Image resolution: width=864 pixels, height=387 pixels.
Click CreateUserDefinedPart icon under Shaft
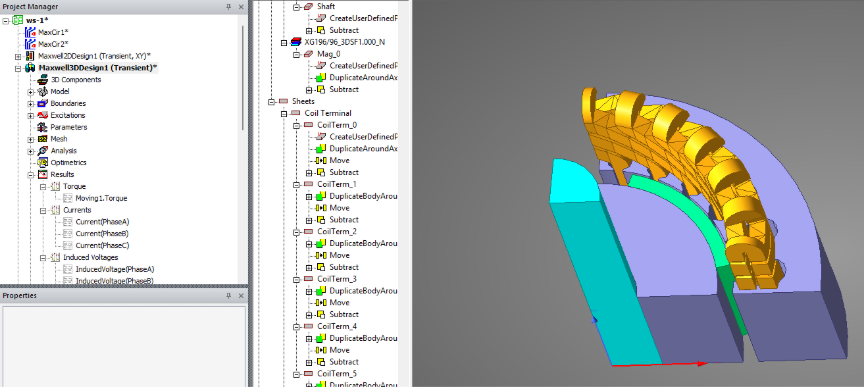322,18
